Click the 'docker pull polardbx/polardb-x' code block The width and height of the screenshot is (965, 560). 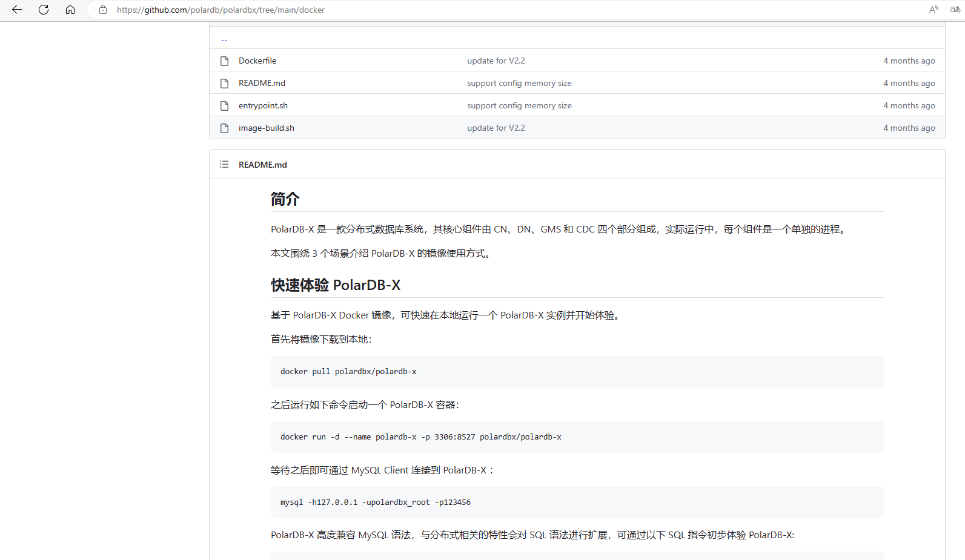pyautogui.click(x=577, y=372)
